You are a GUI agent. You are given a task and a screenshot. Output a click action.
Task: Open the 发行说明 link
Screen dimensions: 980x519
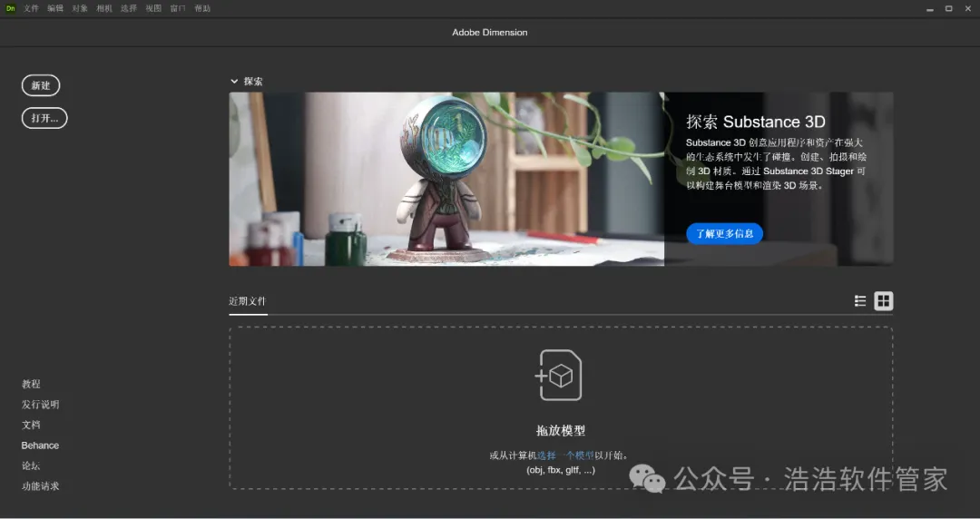tap(41, 405)
